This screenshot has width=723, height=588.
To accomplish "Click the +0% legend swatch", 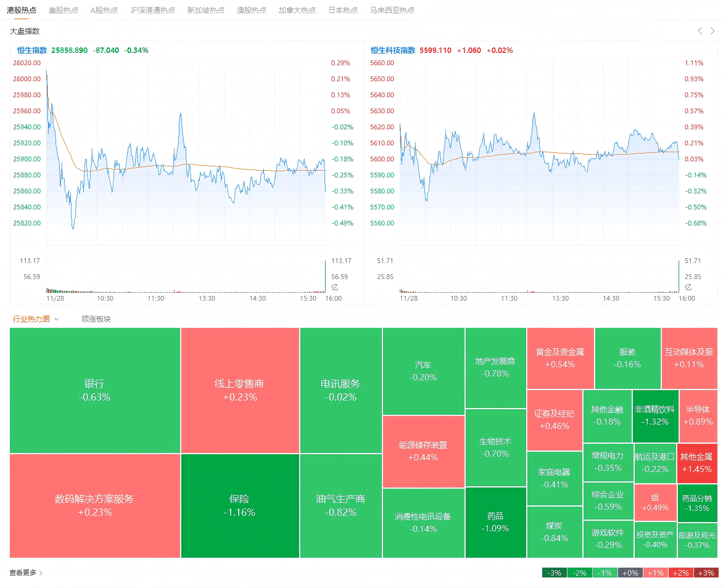I will (x=630, y=573).
